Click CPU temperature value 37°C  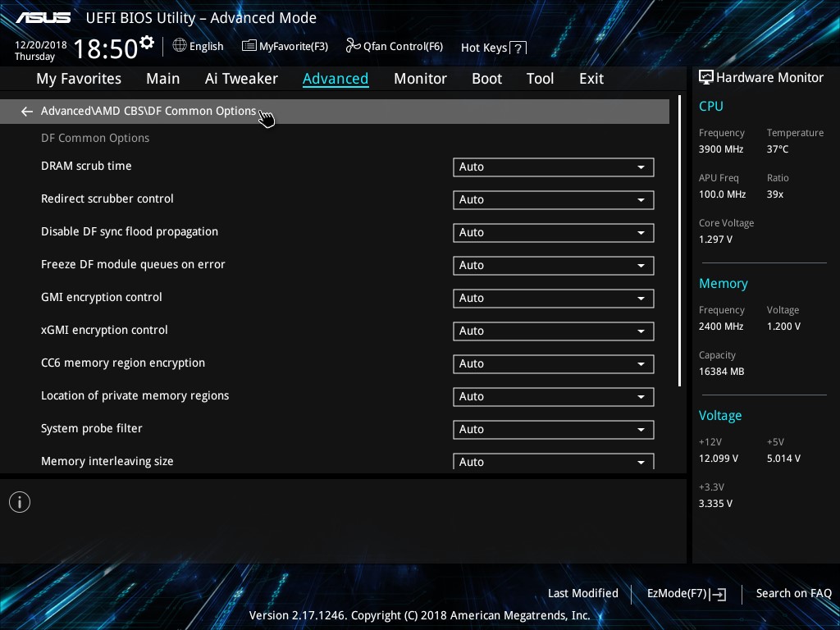[x=778, y=149]
